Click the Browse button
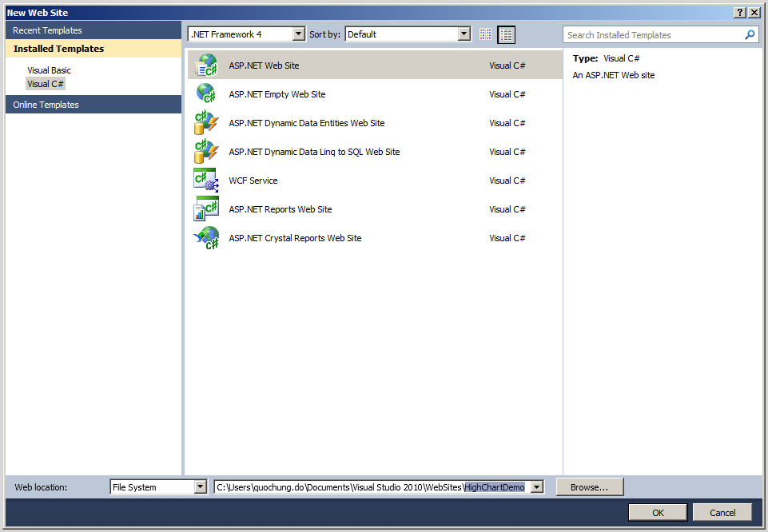The width and height of the screenshot is (768, 532). pos(589,486)
